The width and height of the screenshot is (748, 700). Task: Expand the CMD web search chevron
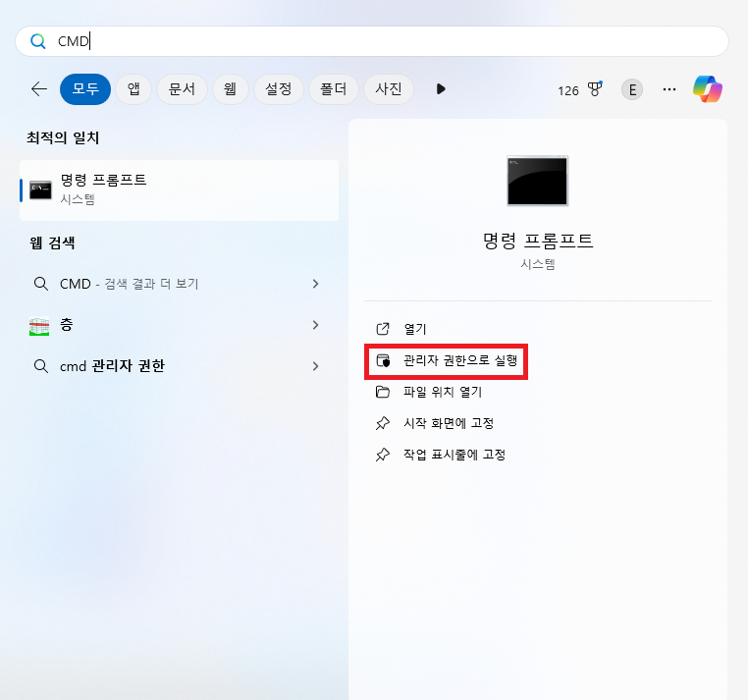(x=315, y=284)
